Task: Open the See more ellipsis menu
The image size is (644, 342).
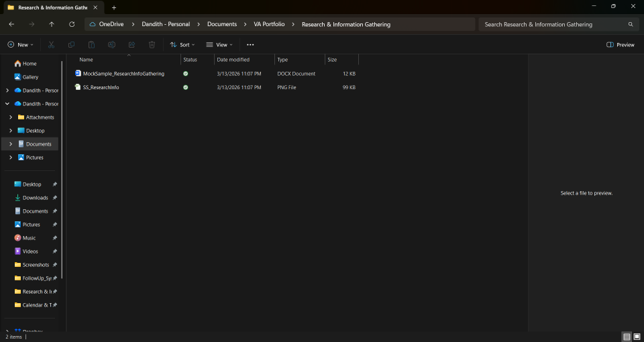Action: pos(250,45)
